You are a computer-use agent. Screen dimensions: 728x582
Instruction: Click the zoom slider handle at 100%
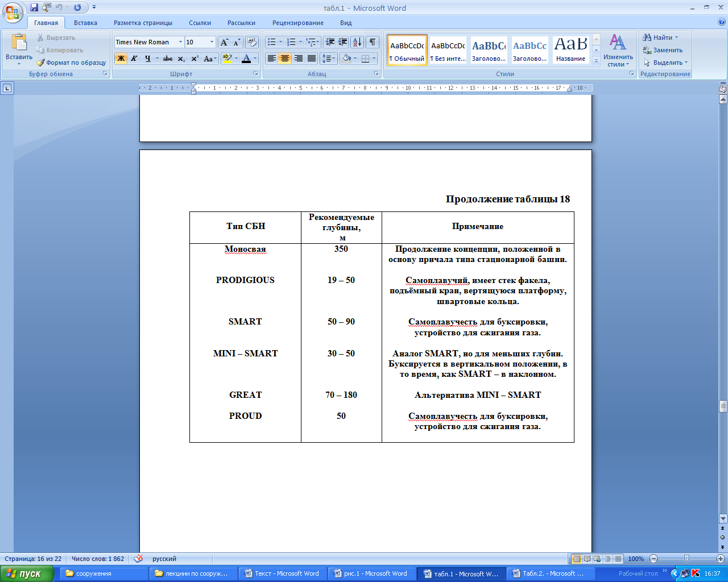point(686,559)
